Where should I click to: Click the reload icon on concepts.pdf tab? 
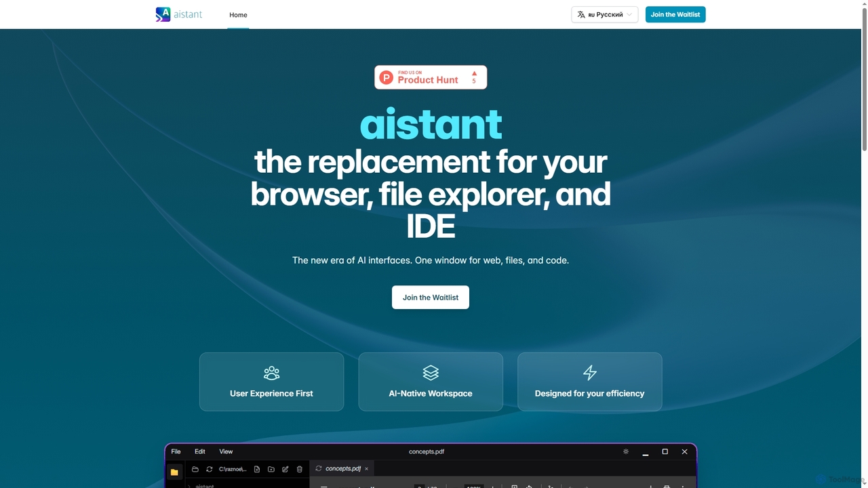click(319, 468)
